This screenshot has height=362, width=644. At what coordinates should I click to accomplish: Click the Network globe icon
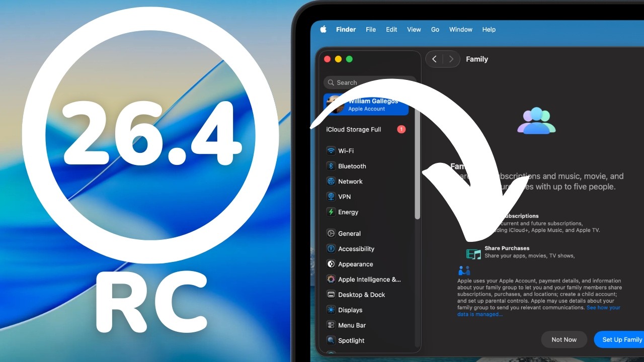click(x=331, y=182)
